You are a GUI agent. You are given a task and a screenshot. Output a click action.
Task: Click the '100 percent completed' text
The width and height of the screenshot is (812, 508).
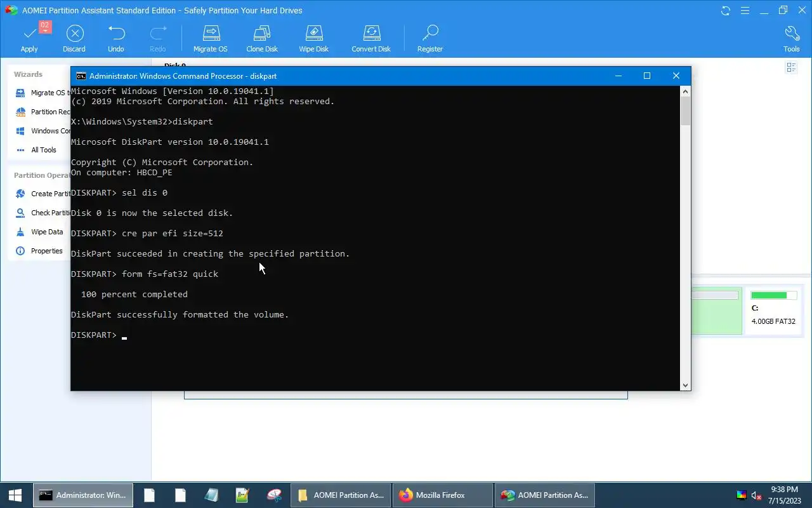pos(134,294)
